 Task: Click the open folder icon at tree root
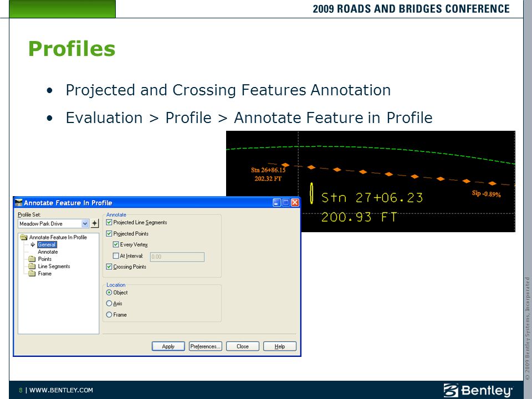tap(24, 237)
